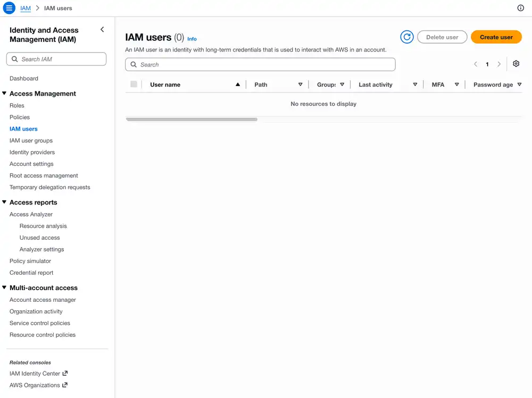The image size is (532, 398).
Task: Open Credential report
Action: coord(31,273)
